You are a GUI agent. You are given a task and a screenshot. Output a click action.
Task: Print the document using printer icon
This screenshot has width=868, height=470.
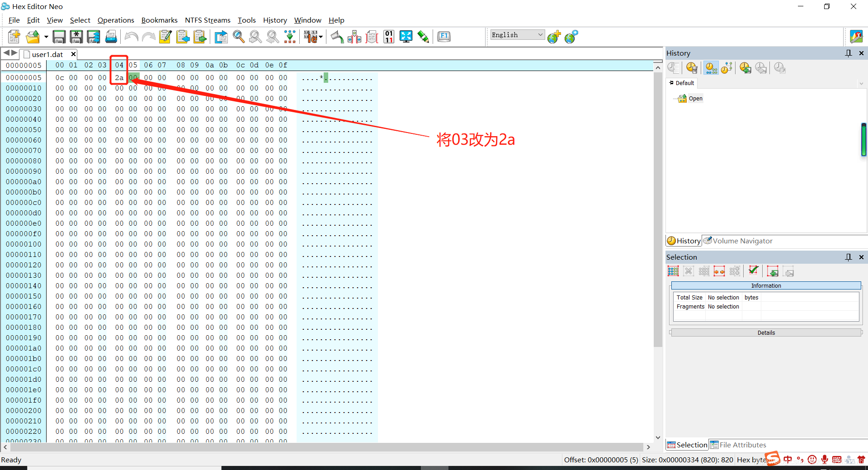[x=111, y=36]
